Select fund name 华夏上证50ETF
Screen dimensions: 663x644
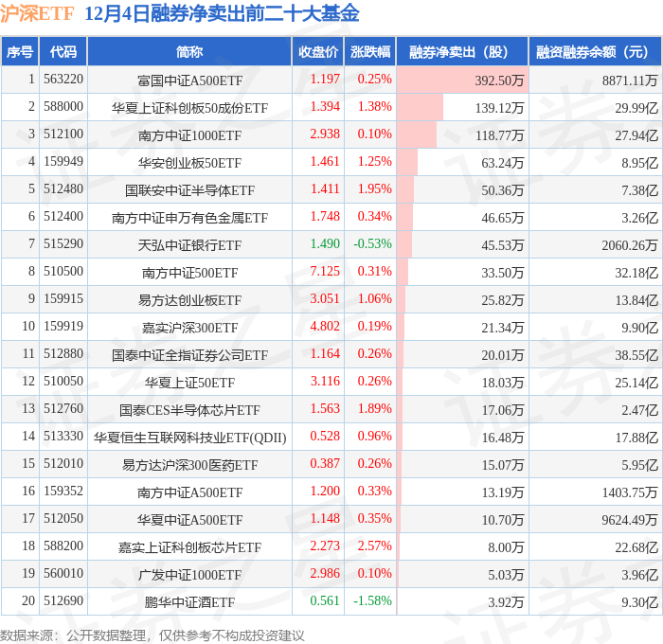click(x=189, y=383)
